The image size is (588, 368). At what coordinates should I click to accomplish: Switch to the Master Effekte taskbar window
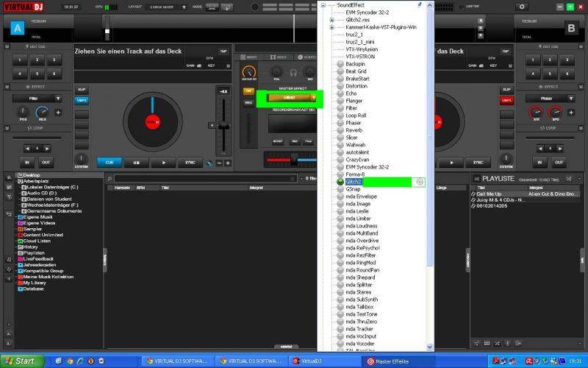(x=398, y=361)
